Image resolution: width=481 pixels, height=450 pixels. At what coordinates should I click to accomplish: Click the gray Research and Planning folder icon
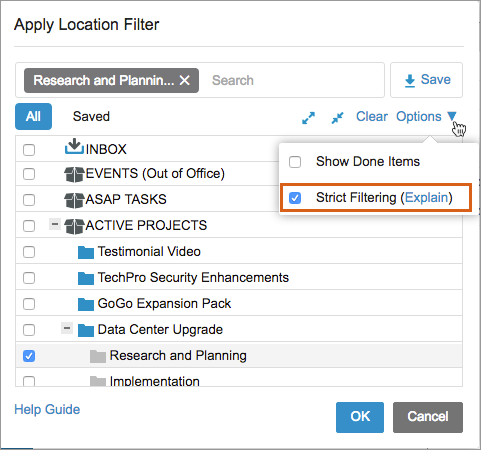pyautogui.click(x=98, y=356)
